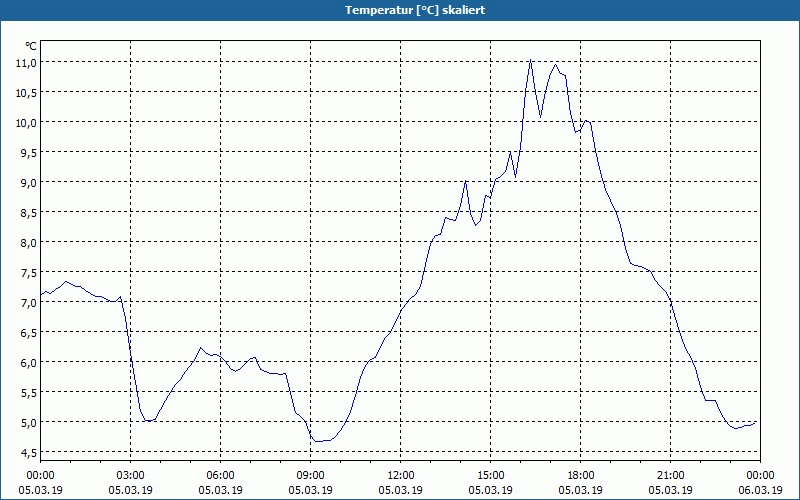The width and height of the screenshot is (800, 500).
Task: Select the 9,5 y-axis label
Action: pos(29,153)
